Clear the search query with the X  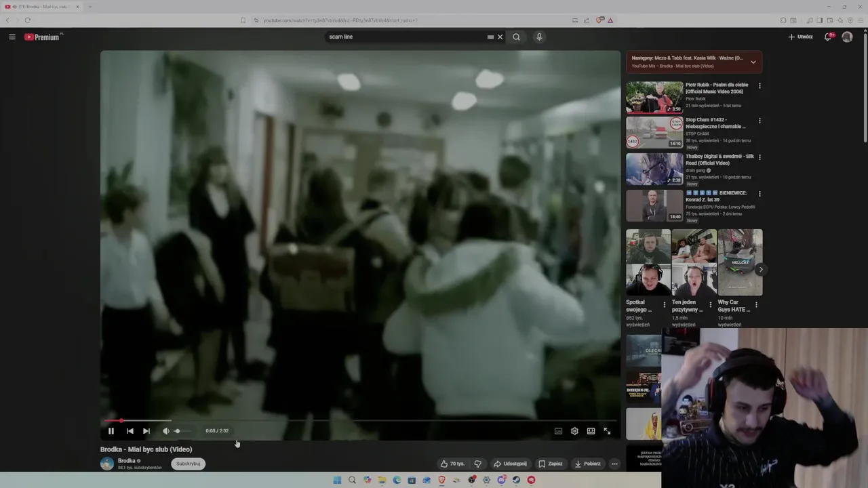(x=500, y=37)
